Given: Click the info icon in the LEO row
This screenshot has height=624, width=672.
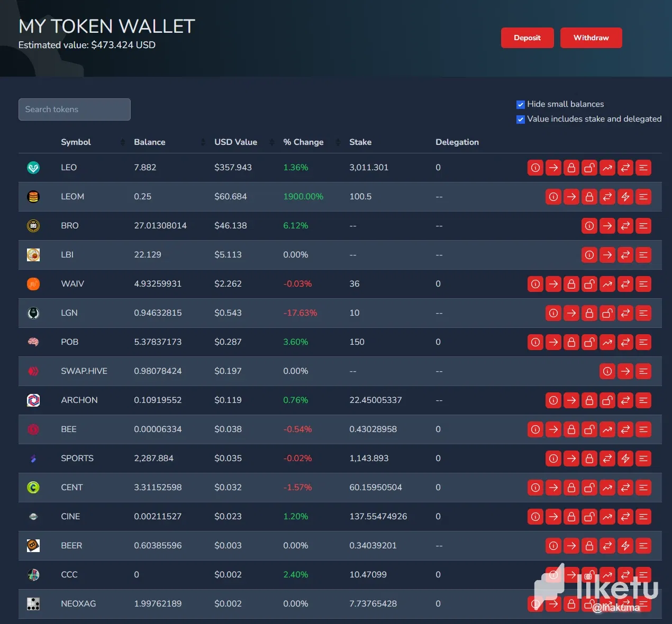Looking at the screenshot, I should tap(535, 168).
